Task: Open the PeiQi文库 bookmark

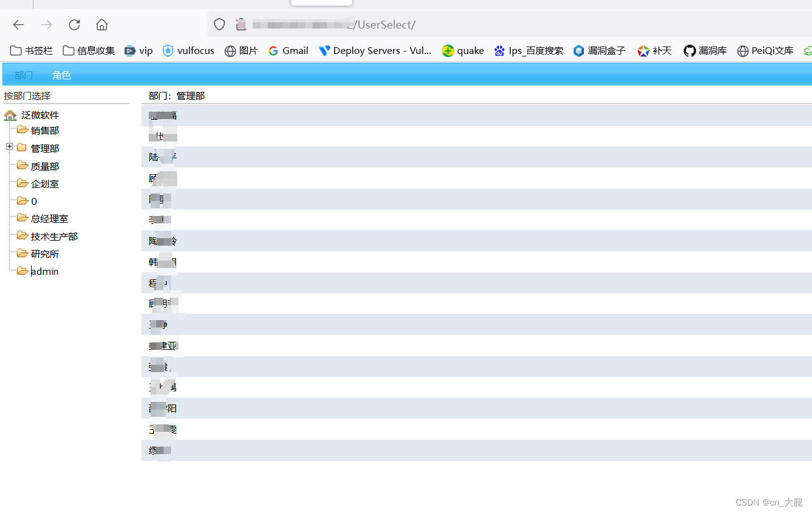Action: click(x=765, y=51)
